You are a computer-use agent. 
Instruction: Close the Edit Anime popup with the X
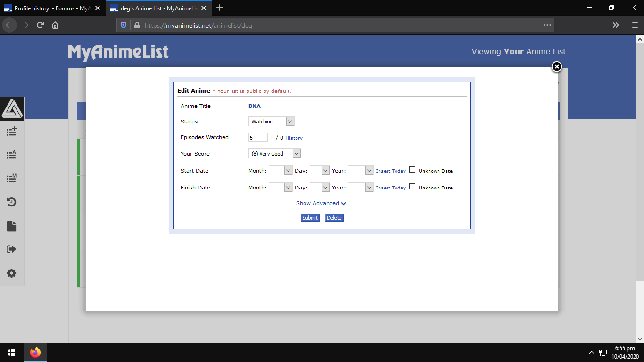pos(557,67)
